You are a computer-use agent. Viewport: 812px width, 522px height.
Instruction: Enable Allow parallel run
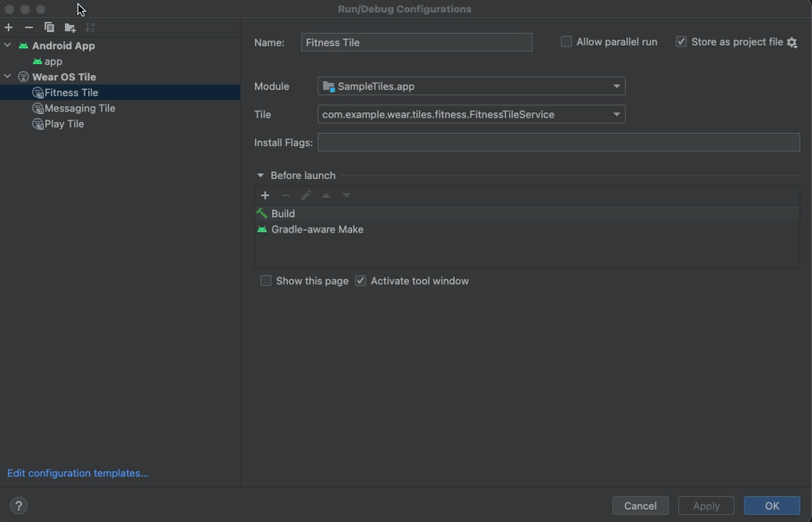(566, 41)
